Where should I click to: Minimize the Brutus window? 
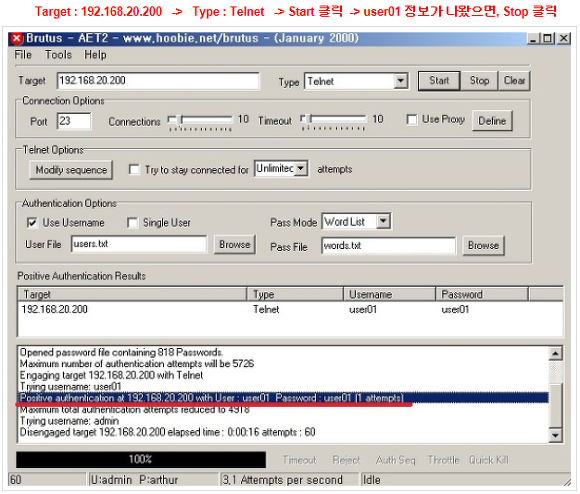pyautogui.click(x=533, y=38)
